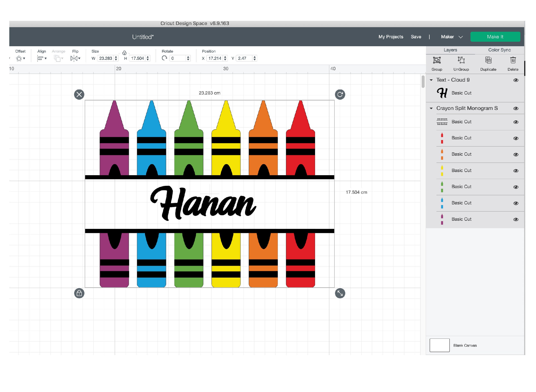Viewport: 536px width, 392px height.
Task: Click the Blank Canvas color swatch
Action: tap(439, 345)
